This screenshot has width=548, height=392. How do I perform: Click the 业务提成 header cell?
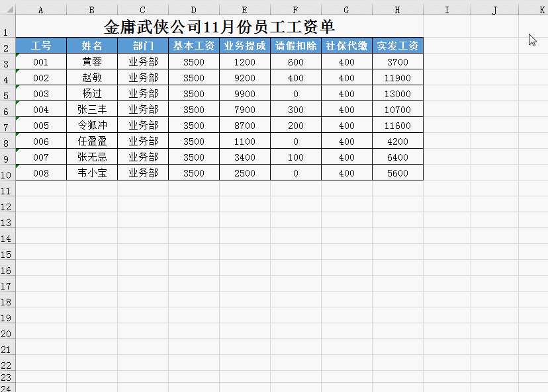click(x=244, y=46)
